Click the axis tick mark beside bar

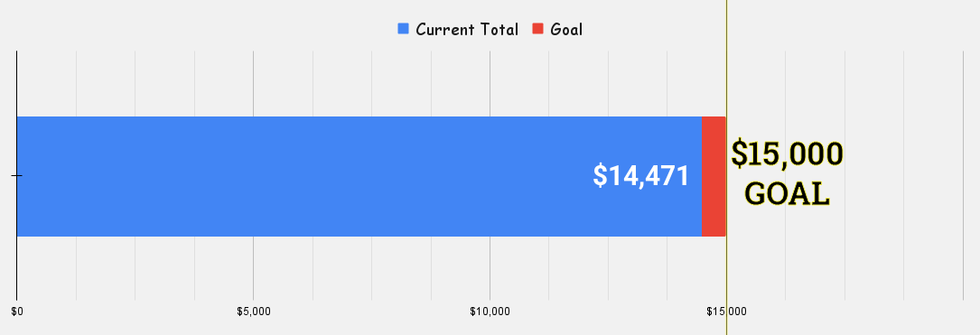[x=16, y=176]
